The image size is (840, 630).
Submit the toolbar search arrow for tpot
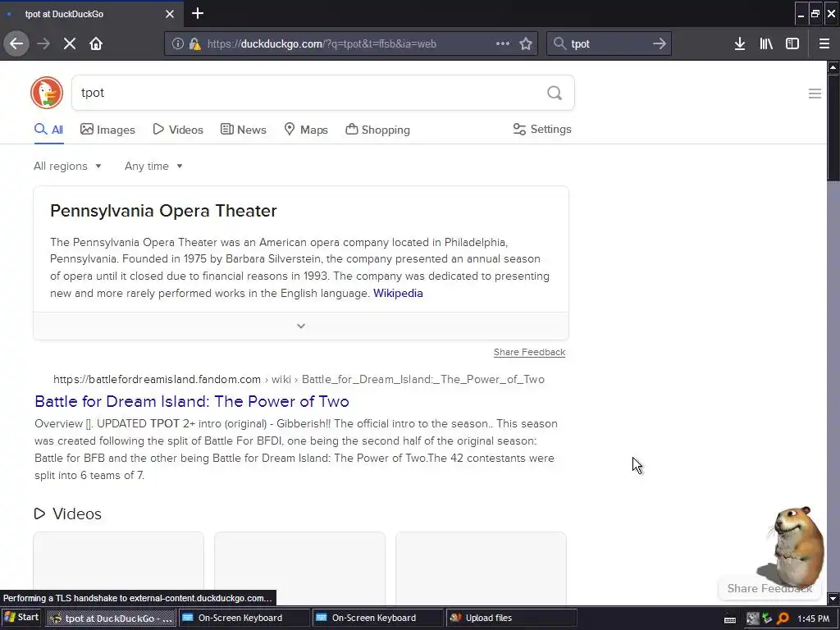660,43
